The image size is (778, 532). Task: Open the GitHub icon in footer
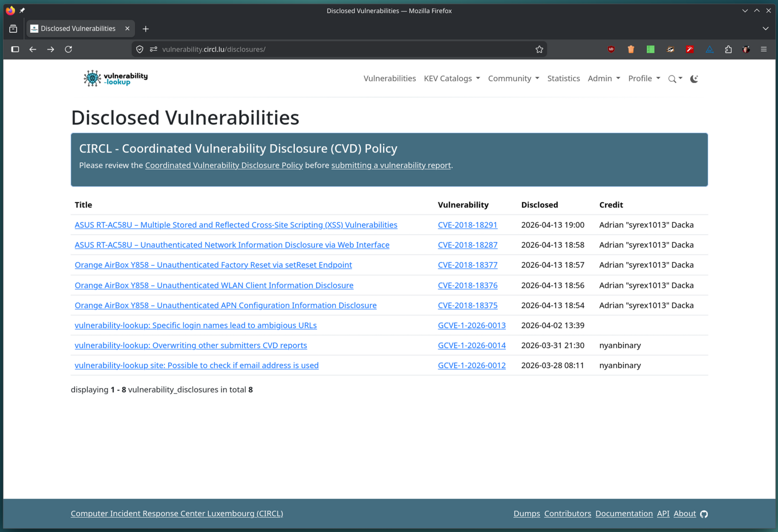704,514
